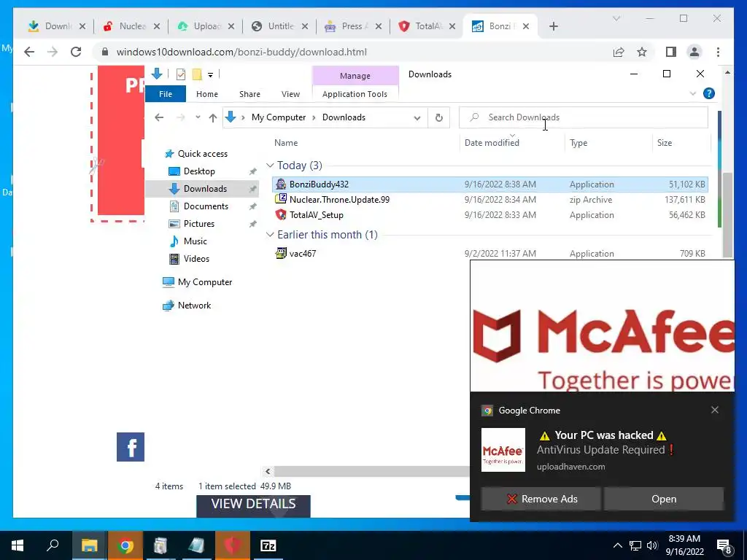Viewport: 747px width, 560px height.
Task: Select Documents in navigation pane
Action: (206, 206)
